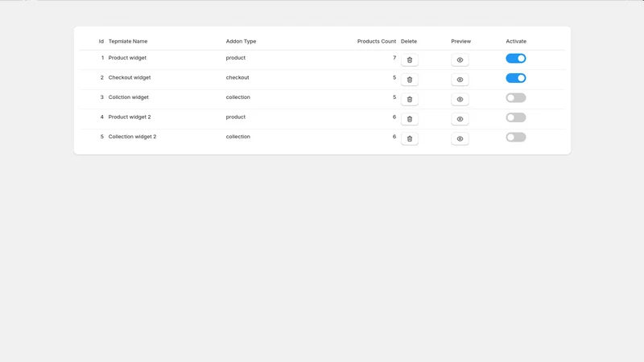
Task: Preview the Product widget 2 template
Action: 460,119
